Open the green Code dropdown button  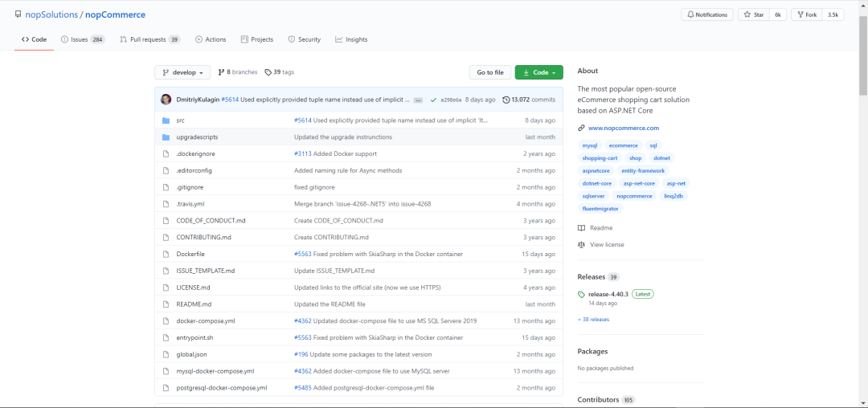point(538,72)
